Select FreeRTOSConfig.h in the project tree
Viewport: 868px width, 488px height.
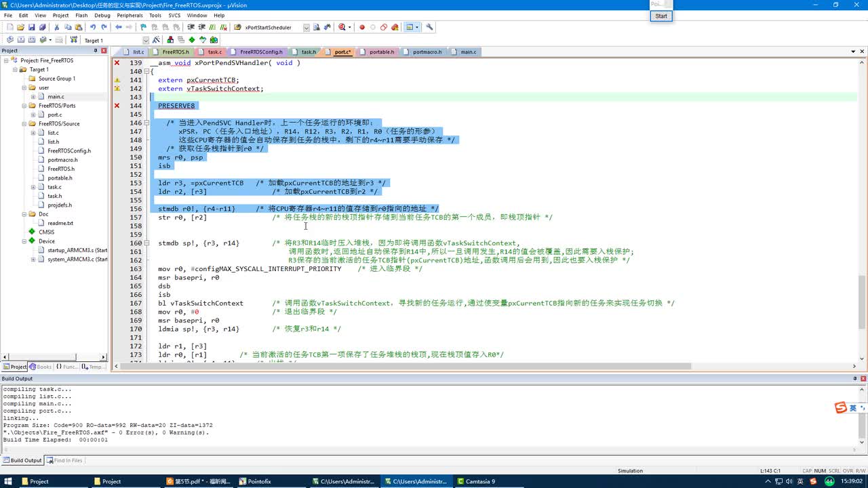click(69, 150)
